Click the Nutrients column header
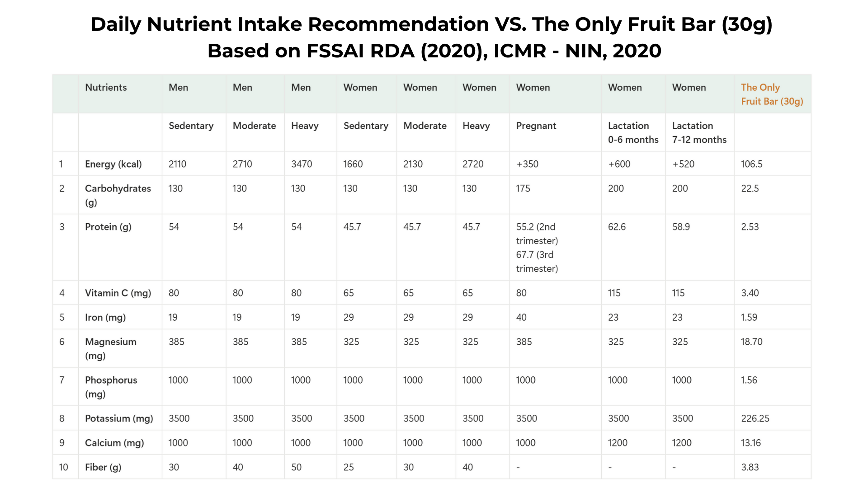The height and width of the screenshot is (488, 868). [106, 88]
